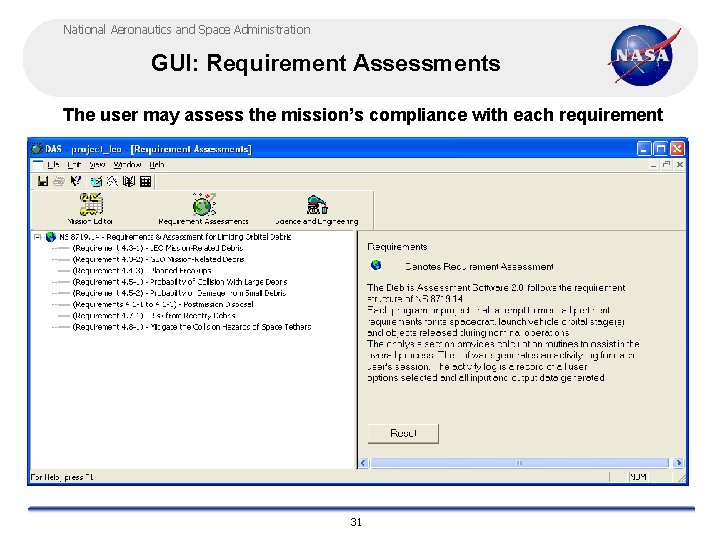Open the File menu
This screenshot has width=720, height=540.
(x=53, y=164)
